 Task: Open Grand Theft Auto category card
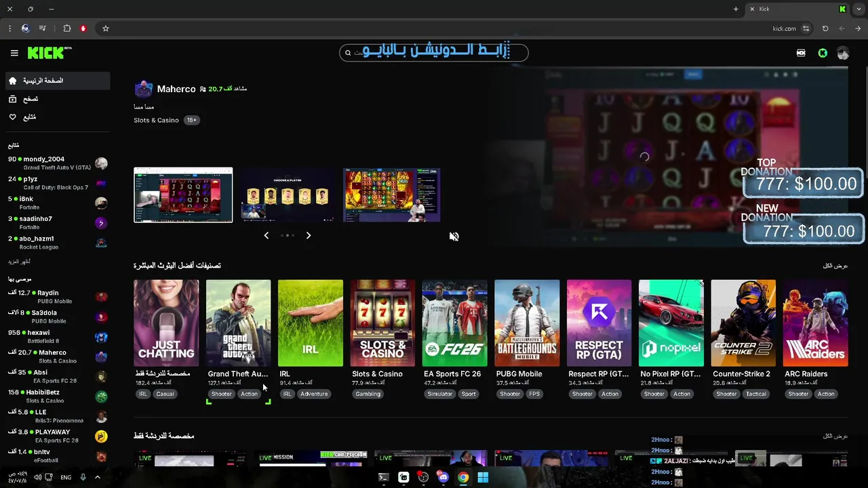[x=238, y=323]
